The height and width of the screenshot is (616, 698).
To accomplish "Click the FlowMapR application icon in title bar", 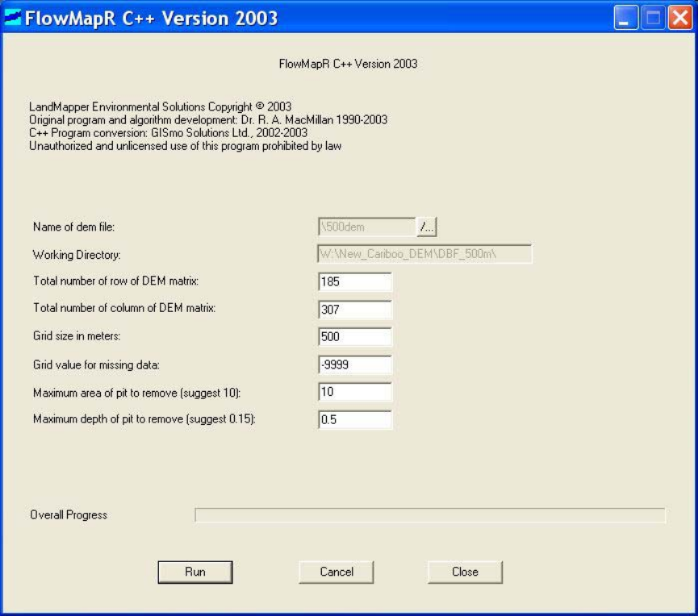I will point(12,18).
